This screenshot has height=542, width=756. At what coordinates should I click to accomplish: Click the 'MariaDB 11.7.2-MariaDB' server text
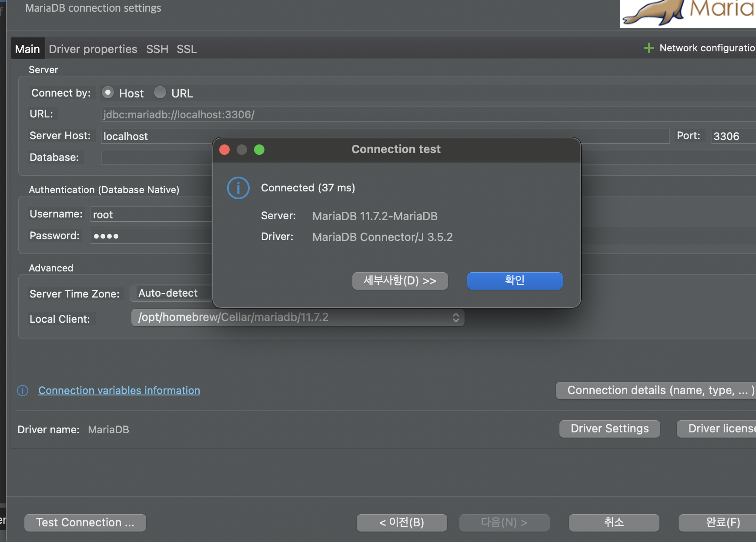(375, 216)
